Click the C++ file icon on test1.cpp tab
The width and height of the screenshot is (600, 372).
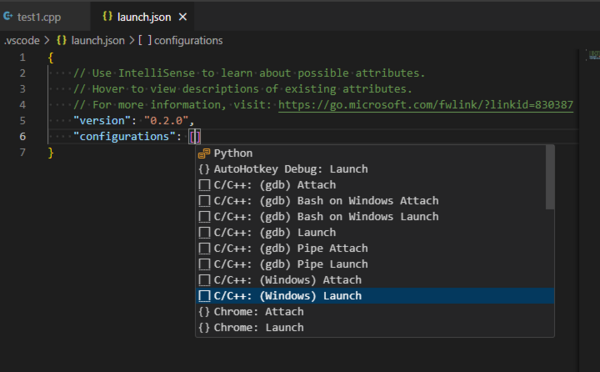point(8,16)
